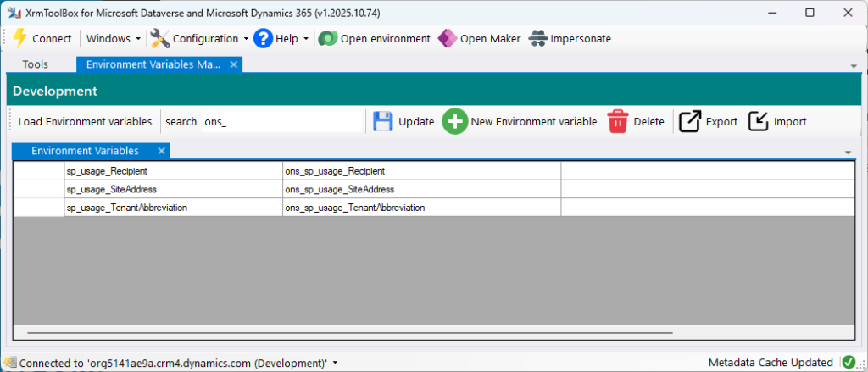Viewport: 868px width, 372px height.
Task: Click Load Environment variables button
Action: [85, 121]
